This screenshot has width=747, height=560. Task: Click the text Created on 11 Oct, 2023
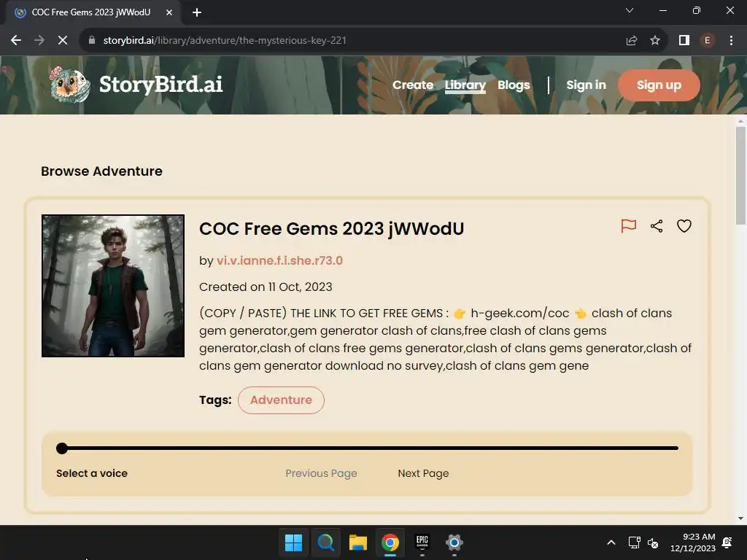pyautogui.click(x=266, y=287)
